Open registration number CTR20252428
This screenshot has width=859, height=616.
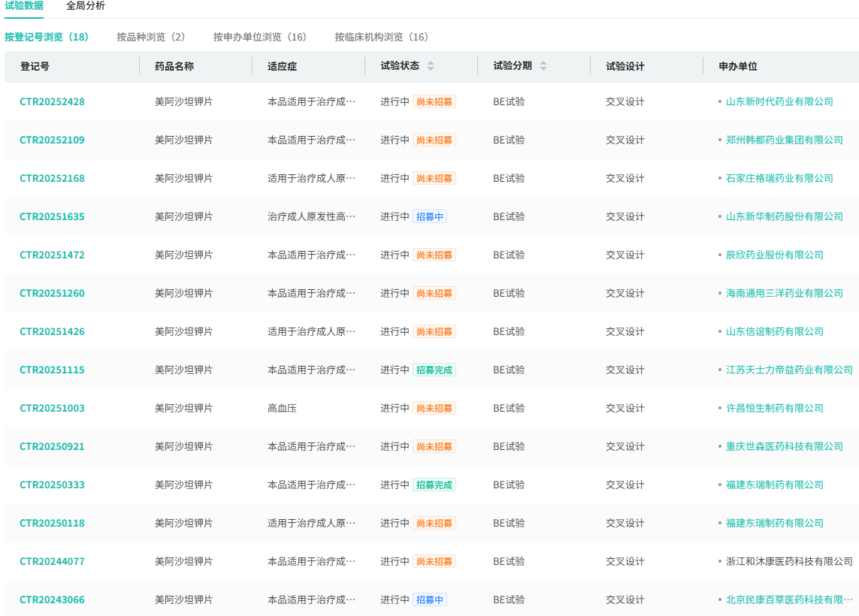coord(52,101)
